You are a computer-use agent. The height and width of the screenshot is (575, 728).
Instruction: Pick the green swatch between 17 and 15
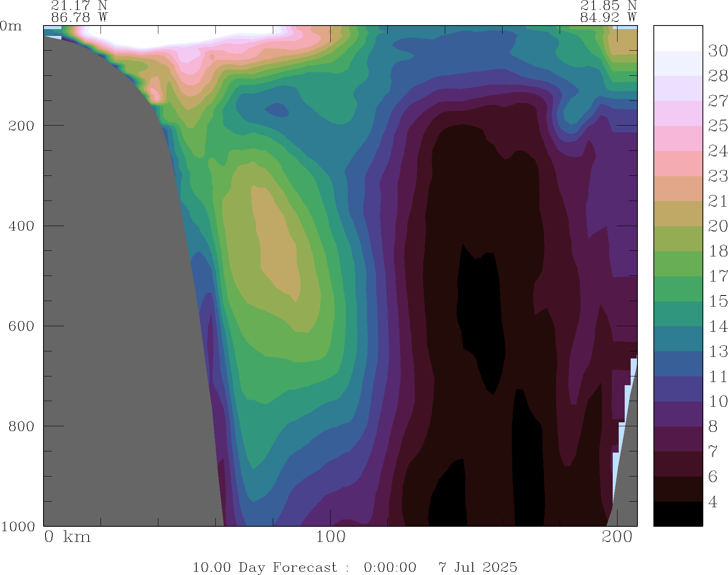point(678,289)
